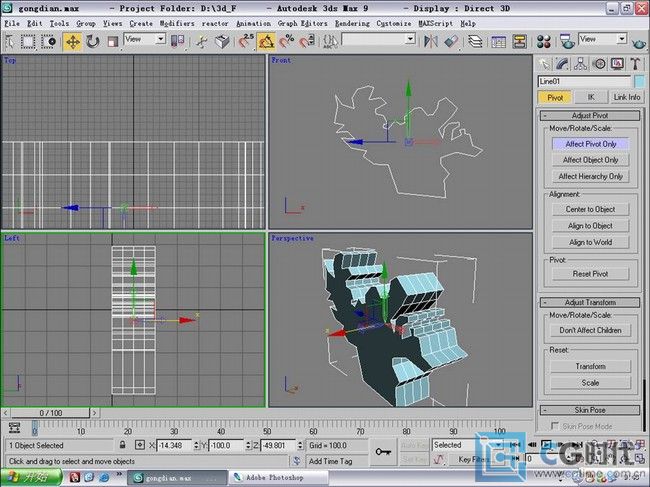Image resolution: width=650 pixels, height=487 pixels.
Task: Toggle the Affect Object Only button
Action: 591,160
